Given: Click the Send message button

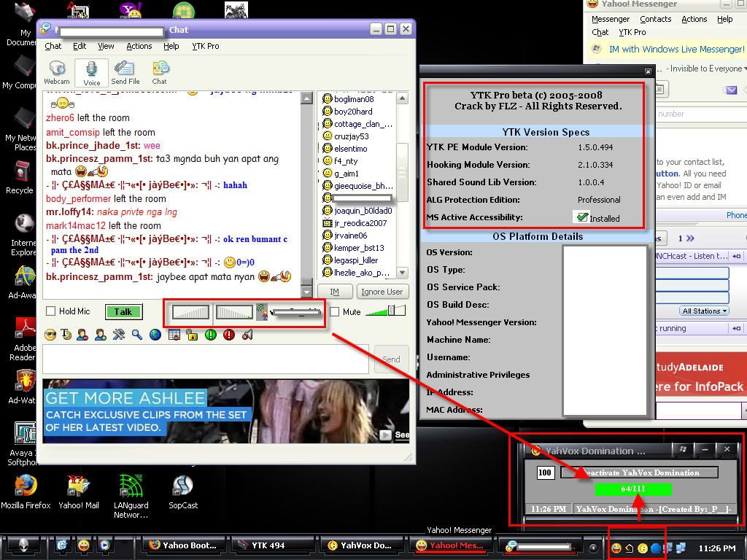Looking at the screenshot, I should click(x=391, y=359).
